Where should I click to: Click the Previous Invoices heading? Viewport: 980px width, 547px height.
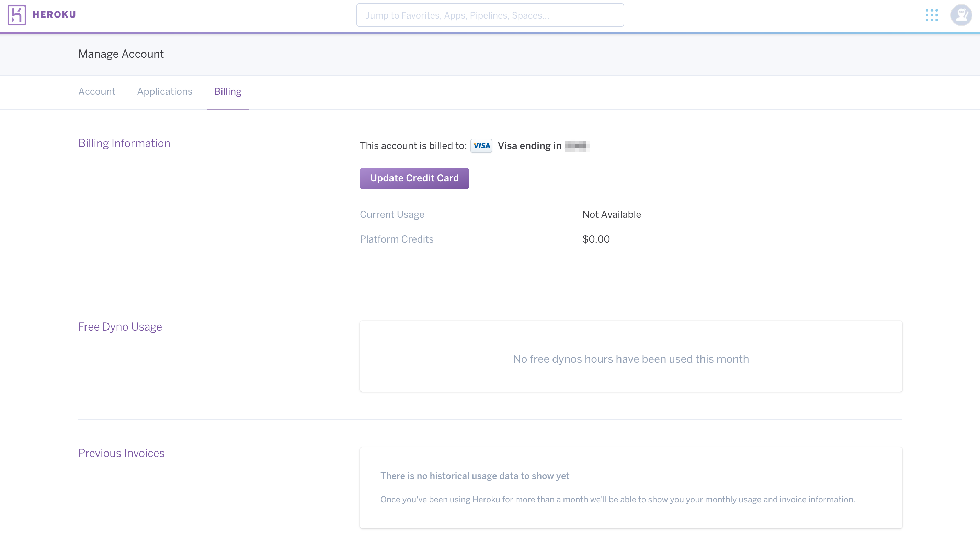(x=121, y=453)
